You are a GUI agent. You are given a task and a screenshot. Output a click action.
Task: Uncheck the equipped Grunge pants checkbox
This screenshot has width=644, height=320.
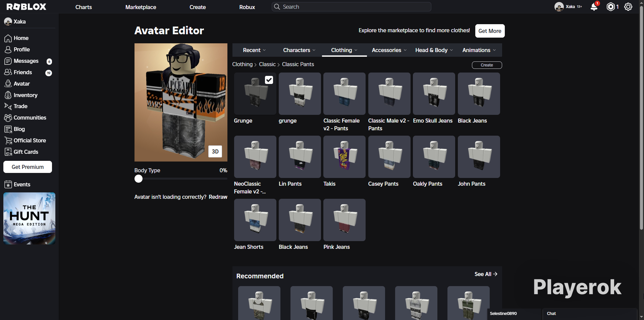[x=269, y=80]
